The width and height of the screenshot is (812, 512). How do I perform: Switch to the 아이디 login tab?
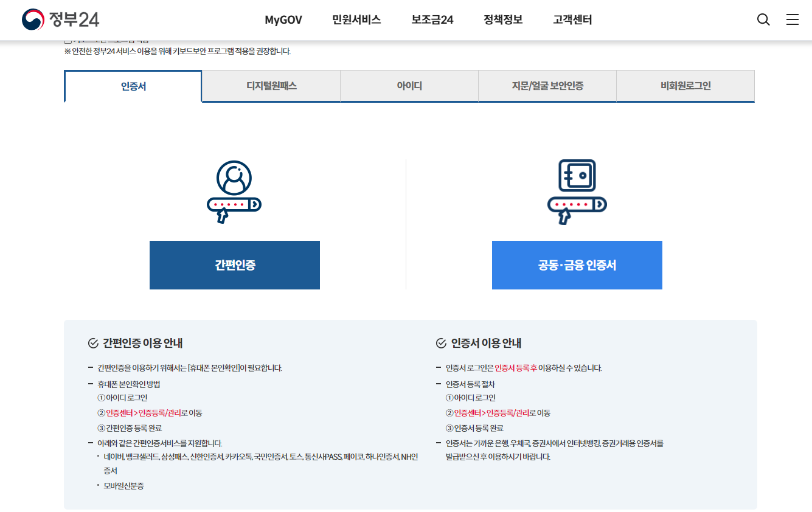[x=409, y=86]
